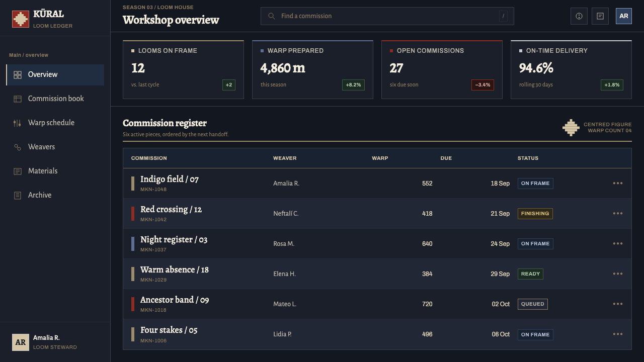Open row menu for Warm absence / 18
Viewport: 644px width, 362px height.
618,274
